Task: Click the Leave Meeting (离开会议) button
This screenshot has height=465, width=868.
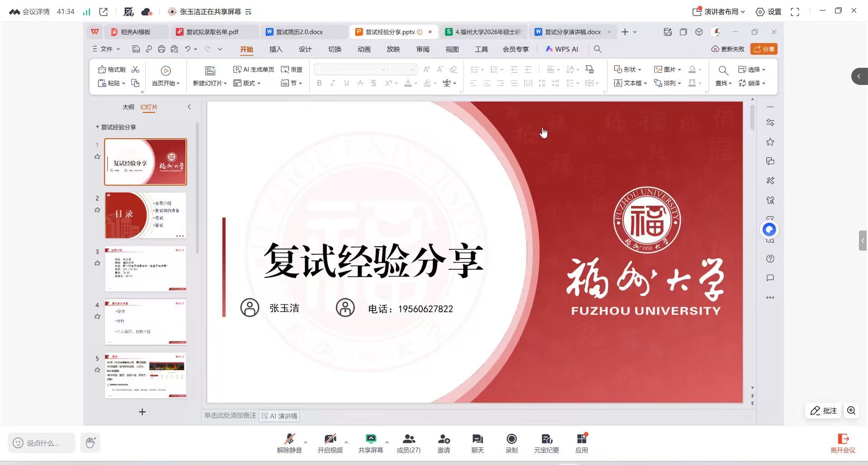Action: (x=843, y=443)
